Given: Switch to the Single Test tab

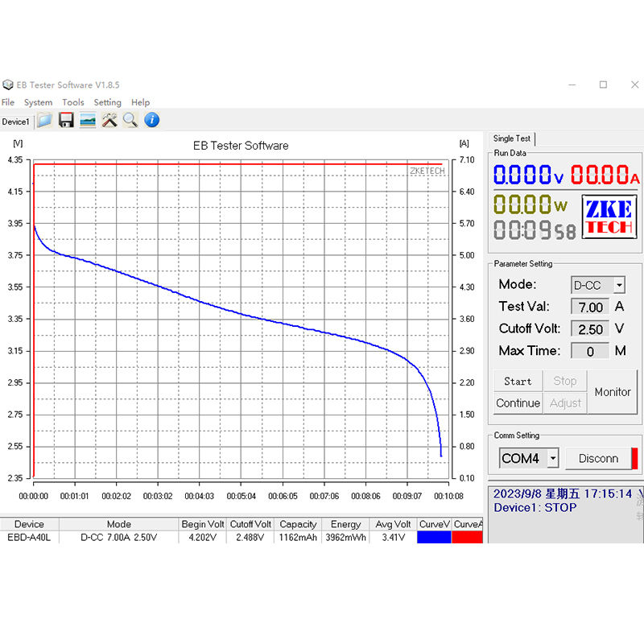Looking at the screenshot, I should (512, 138).
